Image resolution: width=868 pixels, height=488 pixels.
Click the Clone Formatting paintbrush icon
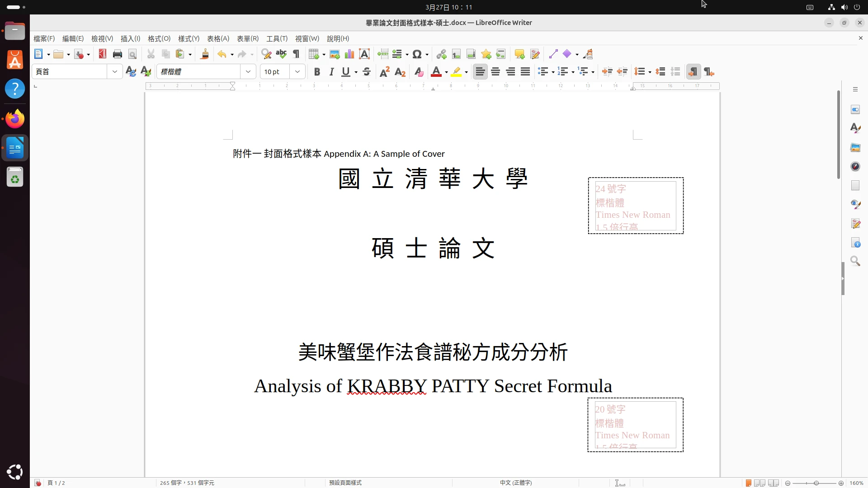pos(204,54)
